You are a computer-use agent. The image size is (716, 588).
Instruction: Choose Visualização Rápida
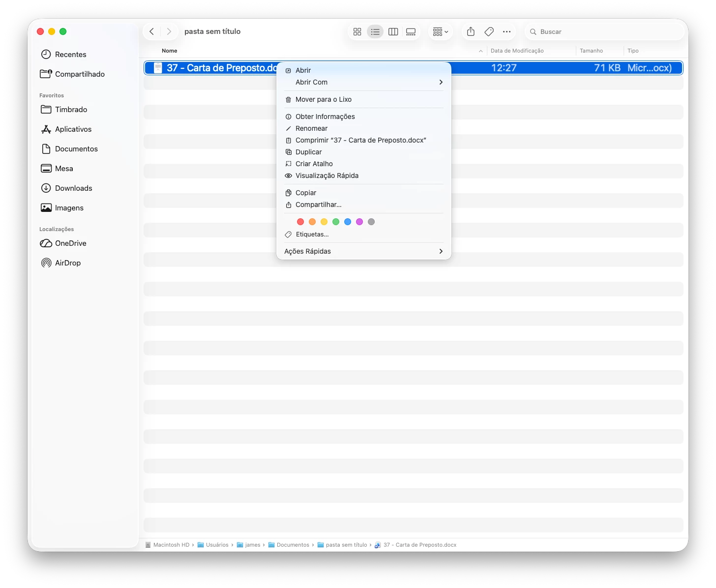pos(364,176)
